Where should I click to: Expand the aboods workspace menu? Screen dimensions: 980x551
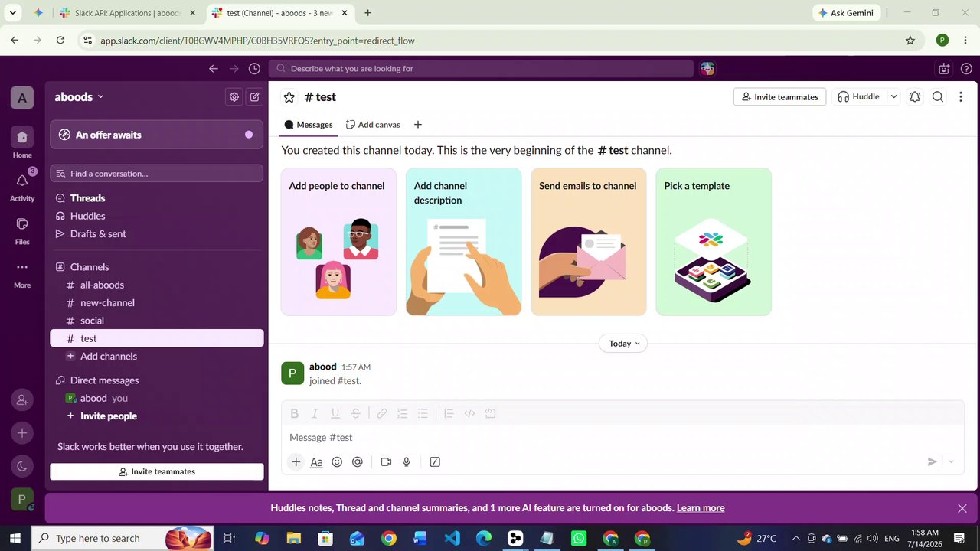point(79,97)
